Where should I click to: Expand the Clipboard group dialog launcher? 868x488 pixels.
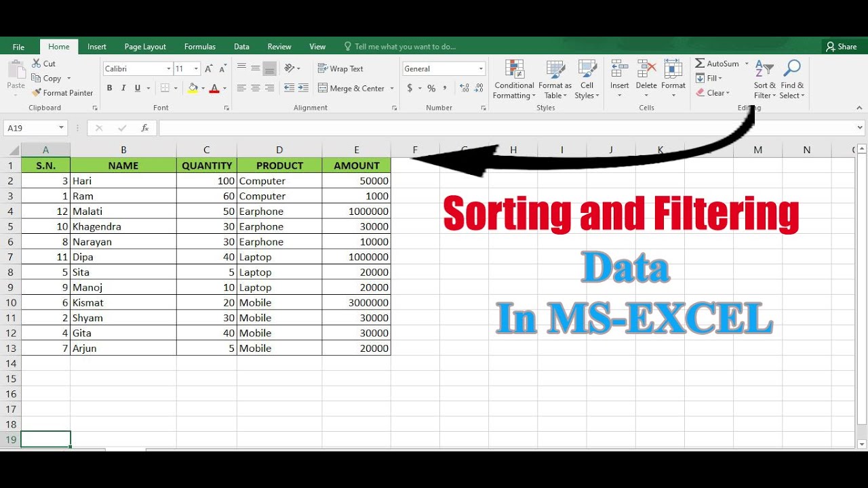pyautogui.click(x=94, y=108)
